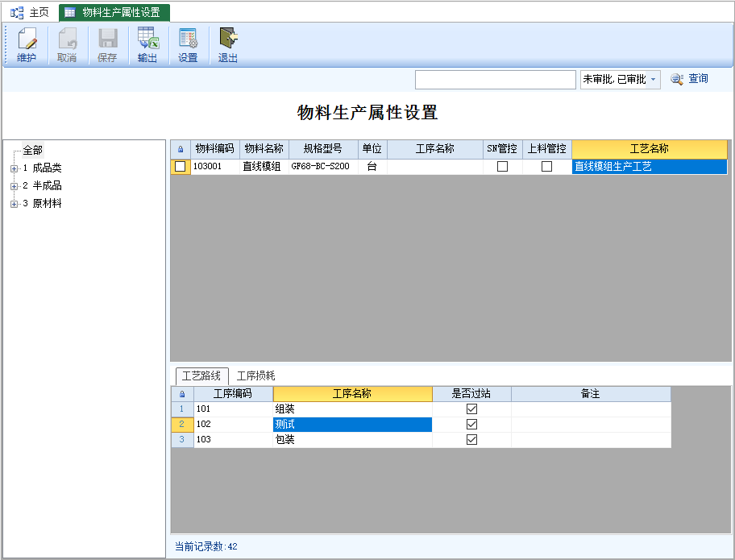The height and width of the screenshot is (560, 735).
Task: Sort by 物料编码 column header
Action: click(215, 149)
